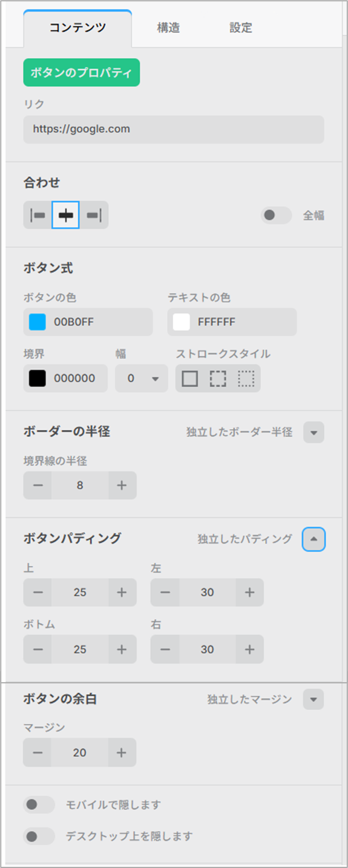
Task: Toggle the 全幅 full width switch
Action: point(276,215)
